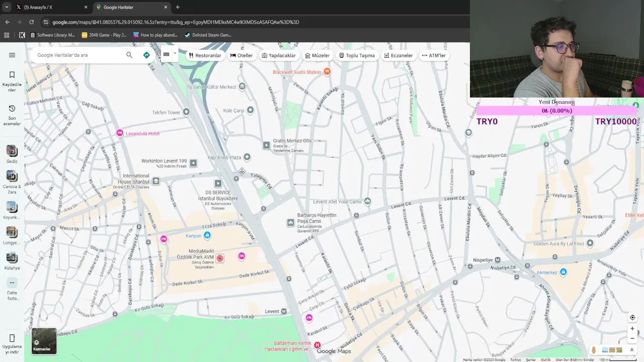
Task: Click the Lavandula Hotel pin
Action: [x=119, y=133]
